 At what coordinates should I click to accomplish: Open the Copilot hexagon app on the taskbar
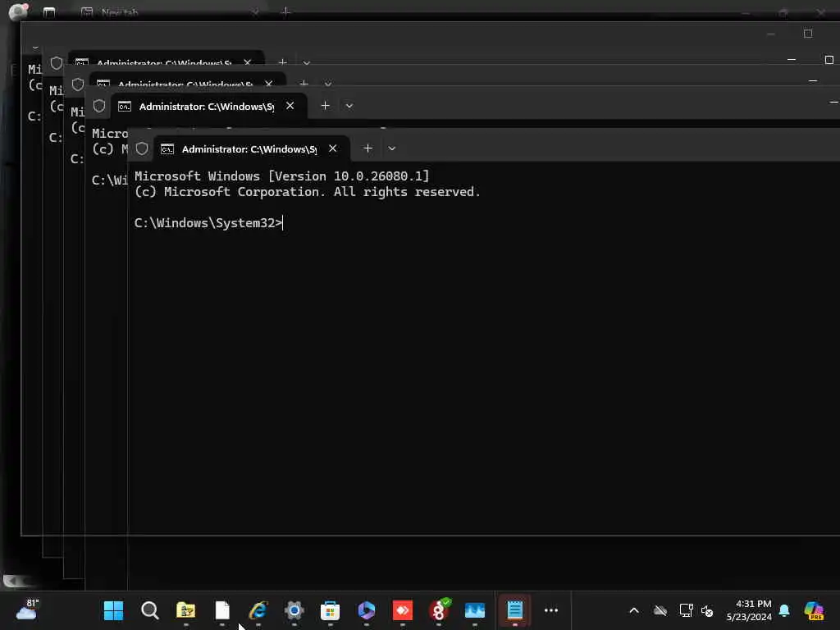367,610
